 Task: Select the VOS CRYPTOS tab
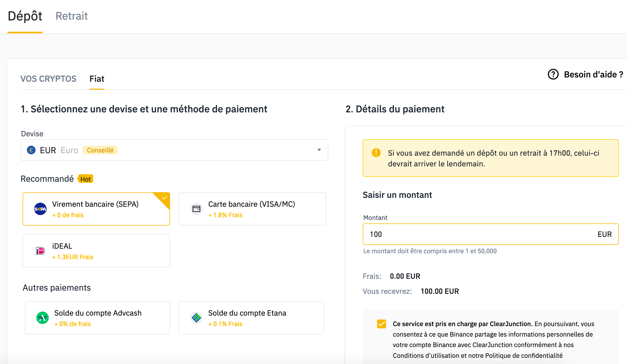coord(48,79)
